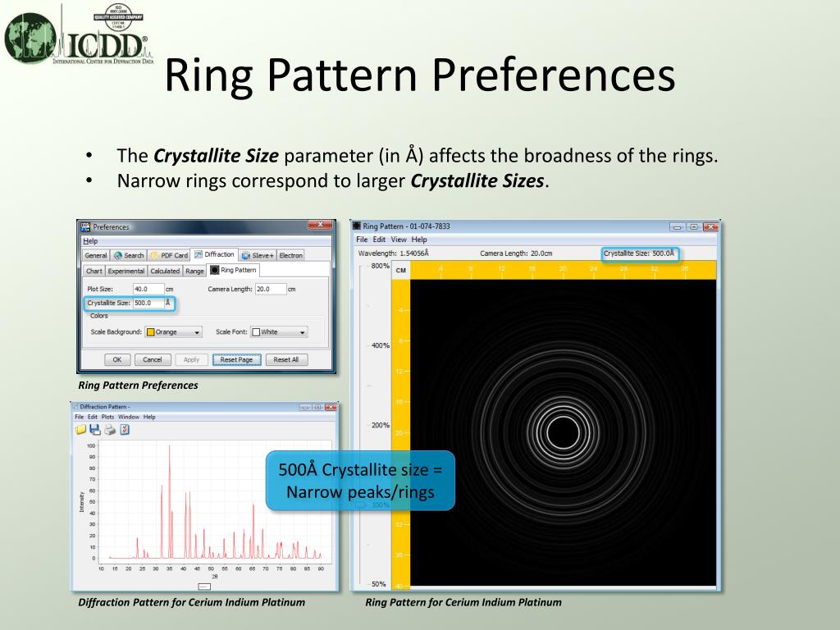Open the Search tab in Preferences
This screenshot has height=630, width=840.
129,256
